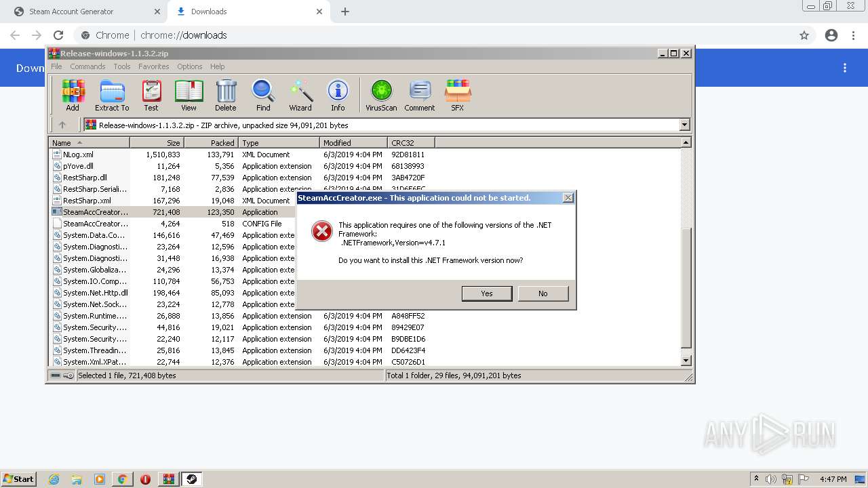Go up one folder level arrow
The image size is (868, 488).
(62, 125)
